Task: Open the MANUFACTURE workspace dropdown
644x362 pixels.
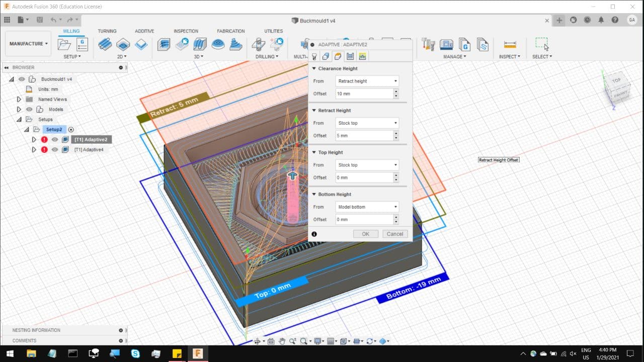Action: [28, 44]
